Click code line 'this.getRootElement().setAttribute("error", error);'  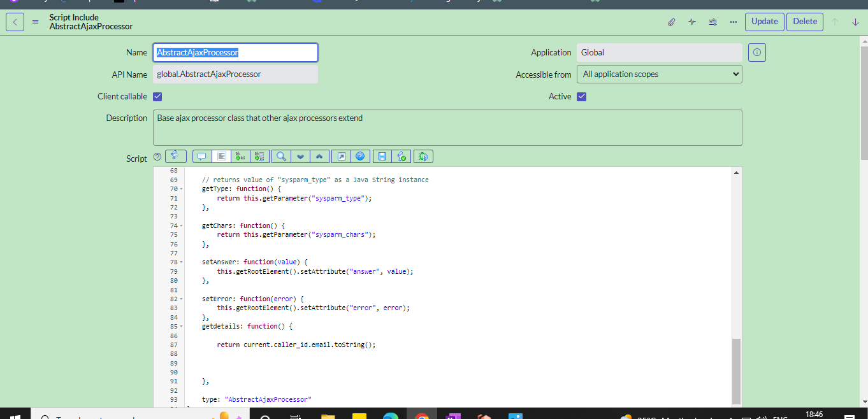point(314,308)
